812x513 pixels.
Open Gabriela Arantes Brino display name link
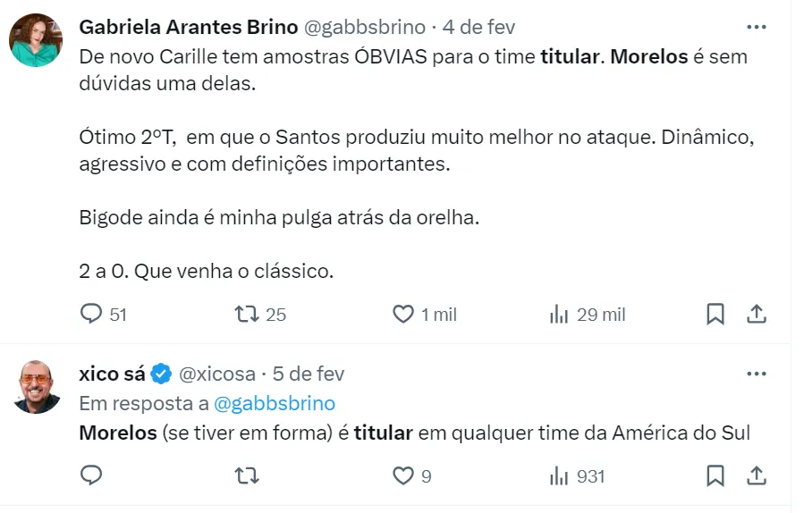click(189, 27)
